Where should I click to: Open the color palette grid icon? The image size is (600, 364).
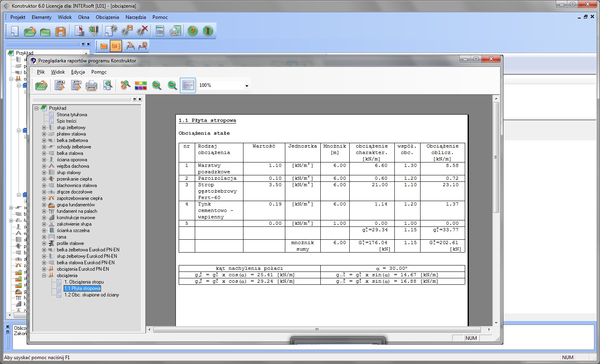coord(141,85)
